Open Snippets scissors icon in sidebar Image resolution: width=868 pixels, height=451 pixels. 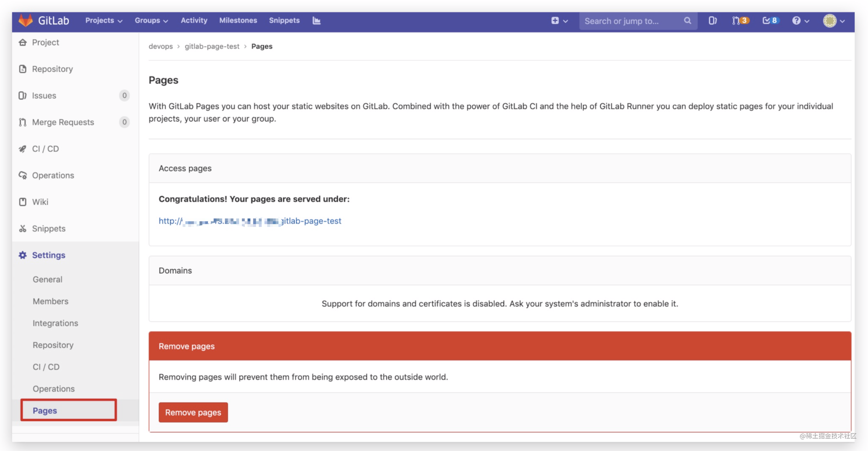23,229
